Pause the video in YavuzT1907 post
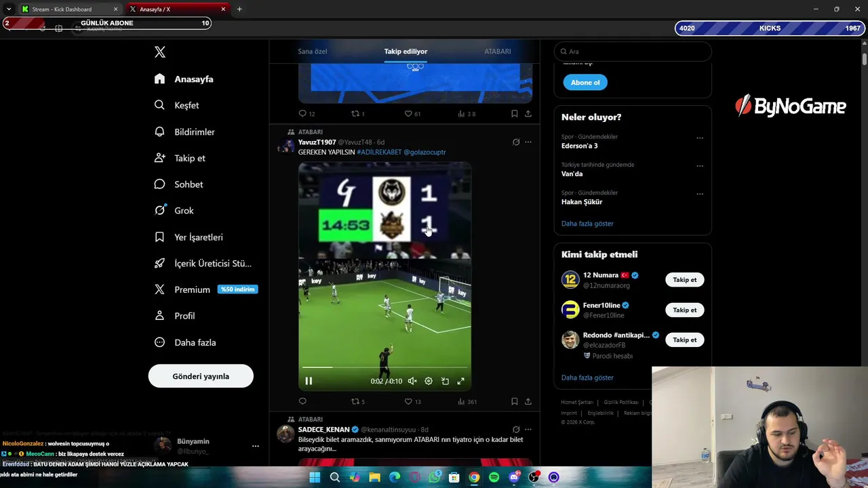Viewport: 868px width, 488px height. click(309, 381)
